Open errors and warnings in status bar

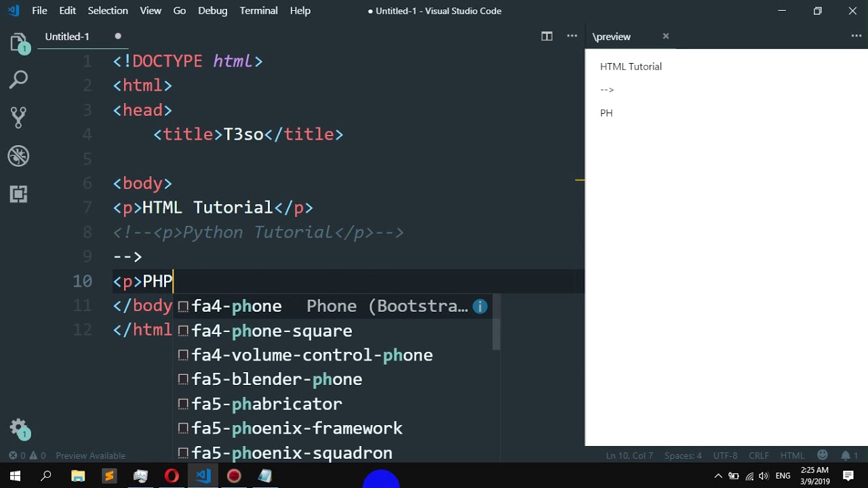tap(28, 455)
